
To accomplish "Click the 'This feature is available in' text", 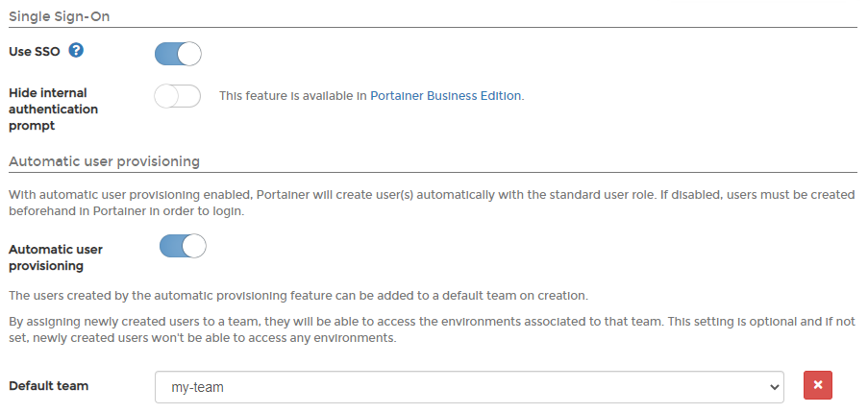I will click(x=293, y=96).
